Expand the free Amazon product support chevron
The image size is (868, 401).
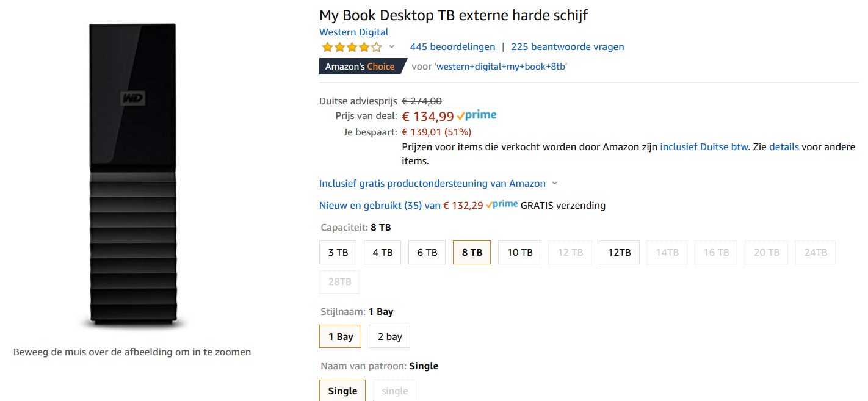point(555,183)
